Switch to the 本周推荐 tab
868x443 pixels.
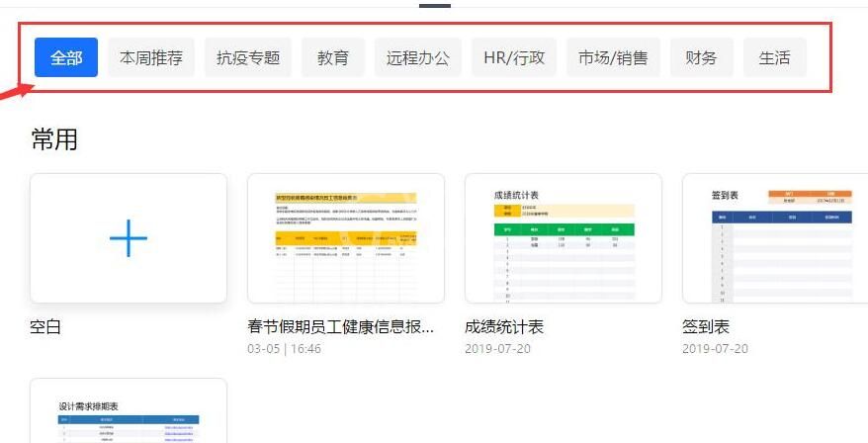click(x=151, y=57)
